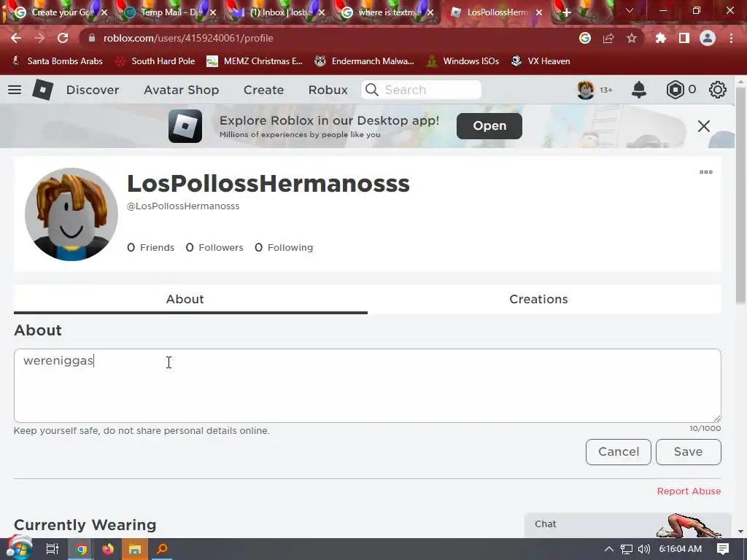The height and width of the screenshot is (560, 747).
Task: Open Roblox settings gear
Action: [718, 90]
